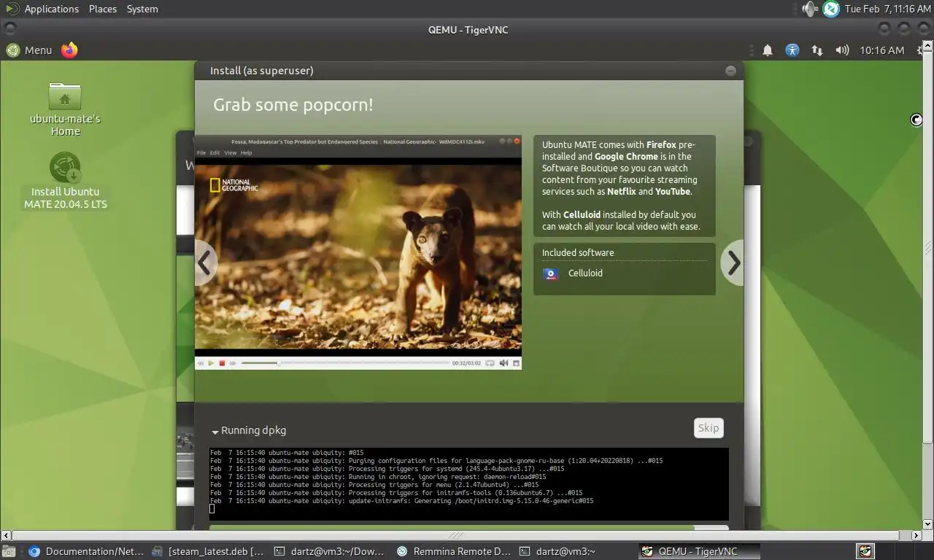934x560 pixels.
Task: Click the guest network up-down arrows icon
Action: [817, 50]
